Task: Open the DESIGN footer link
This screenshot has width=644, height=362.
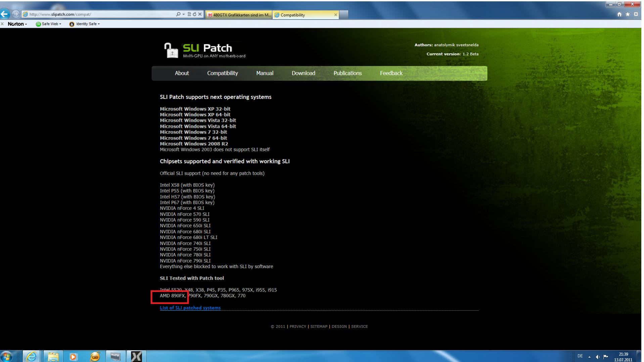Action: pos(339,326)
